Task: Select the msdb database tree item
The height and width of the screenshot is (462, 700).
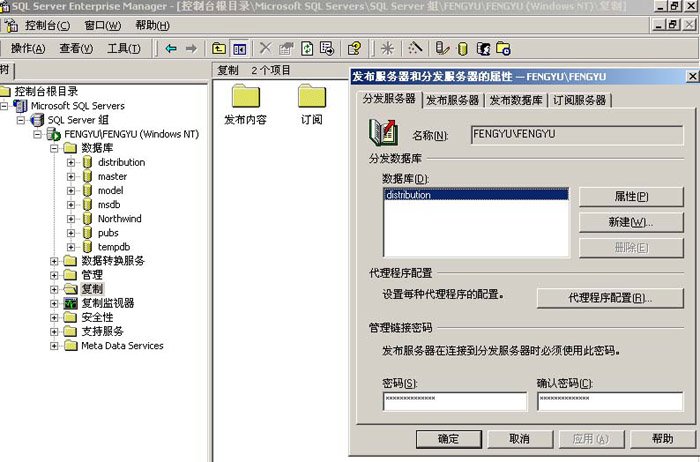Action: point(109,204)
